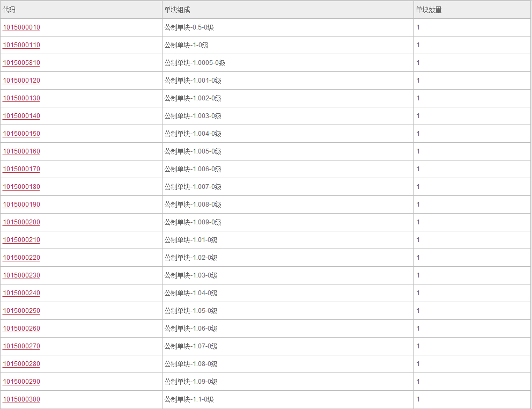
Task: Open code link 1015005810
Action: click(x=21, y=63)
